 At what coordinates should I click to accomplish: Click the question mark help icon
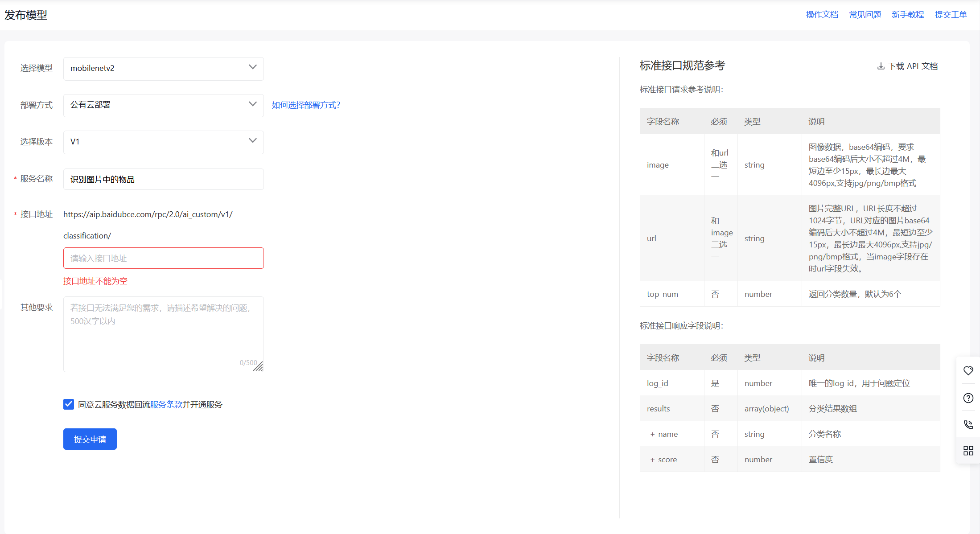(968, 398)
